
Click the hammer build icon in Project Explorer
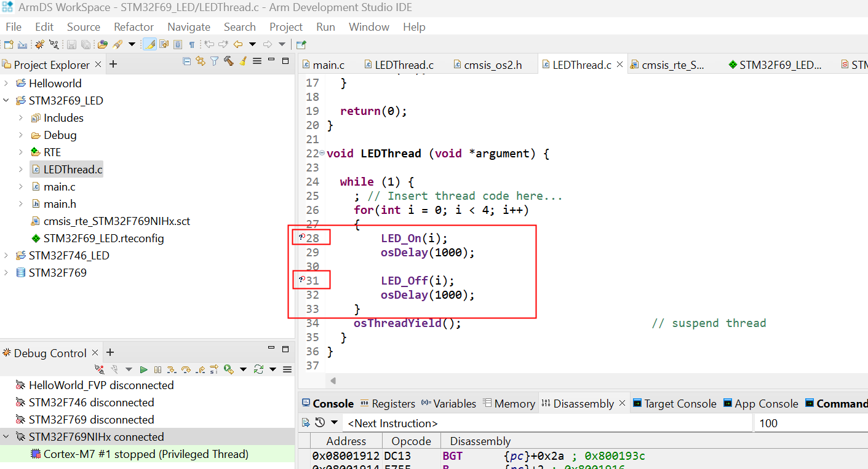pyautogui.click(x=228, y=61)
